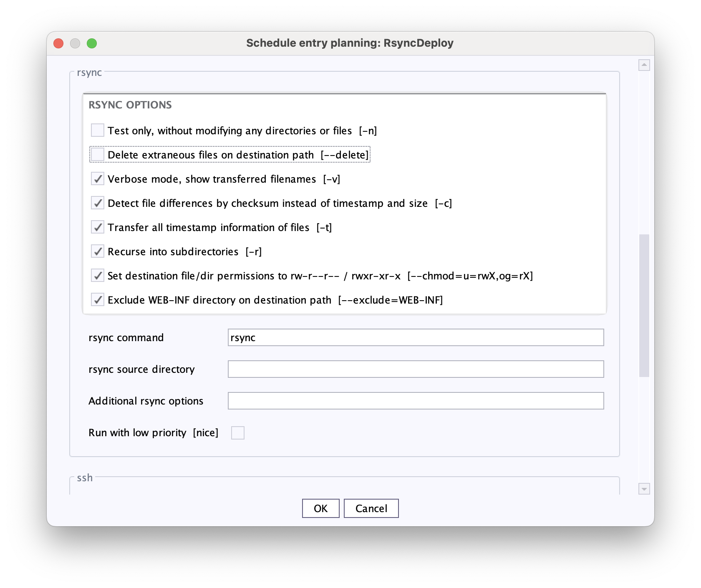The height and width of the screenshot is (588, 701).
Task: Uncheck Recurse into subdirectories [-r]
Action: click(98, 251)
